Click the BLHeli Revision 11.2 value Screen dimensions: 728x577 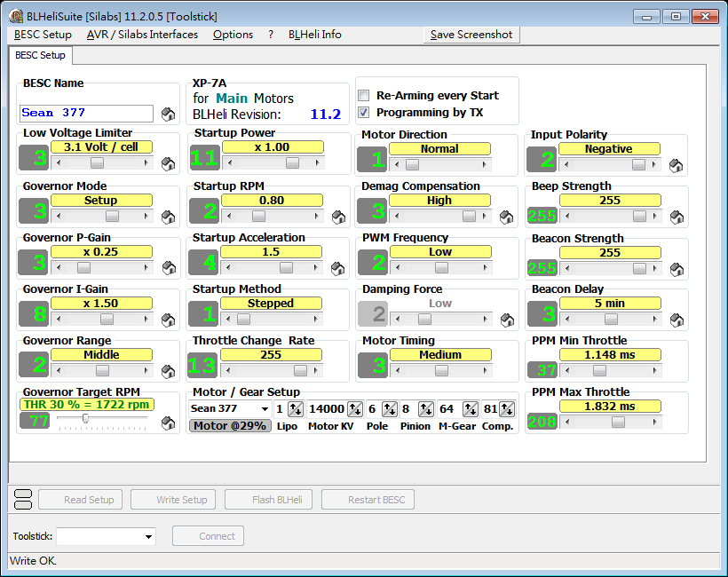[x=326, y=115]
